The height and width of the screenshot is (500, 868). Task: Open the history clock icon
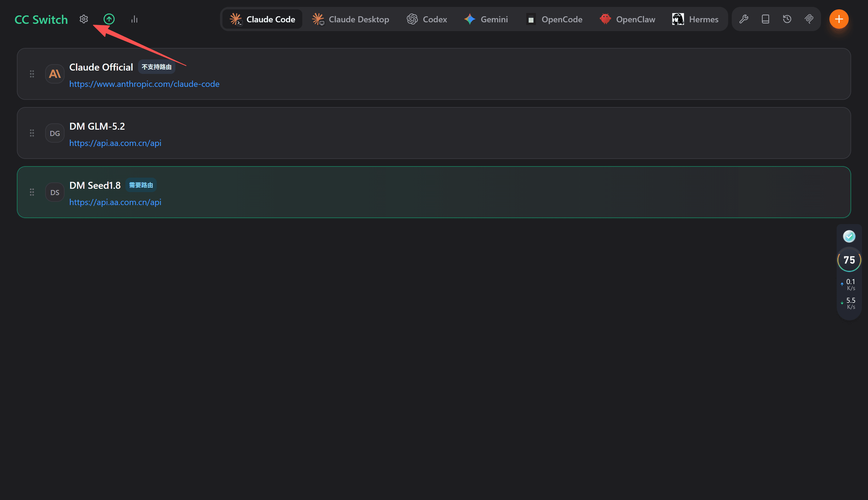pyautogui.click(x=787, y=19)
